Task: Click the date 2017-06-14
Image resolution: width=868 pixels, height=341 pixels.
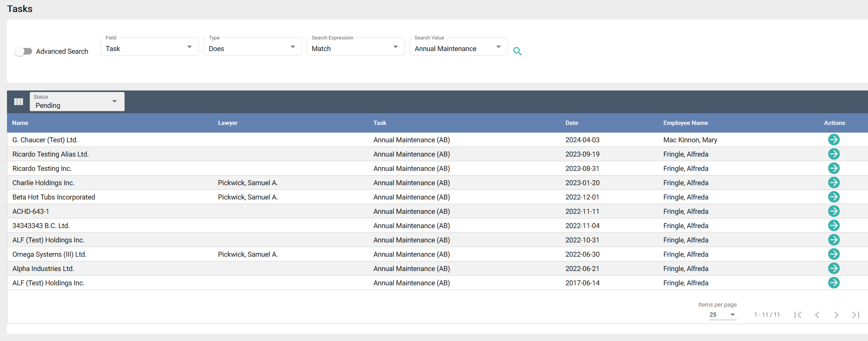Action: (583, 283)
